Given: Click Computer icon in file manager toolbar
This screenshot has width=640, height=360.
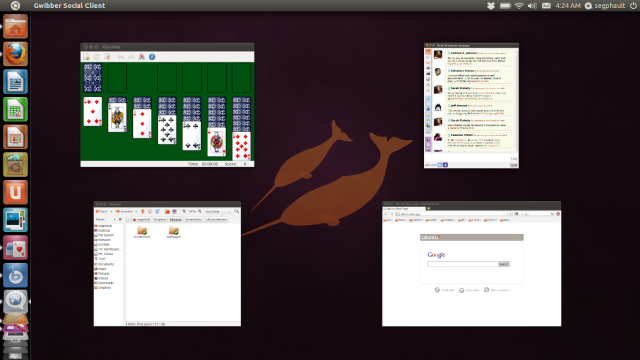Looking at the screenshot, I should (x=175, y=211).
